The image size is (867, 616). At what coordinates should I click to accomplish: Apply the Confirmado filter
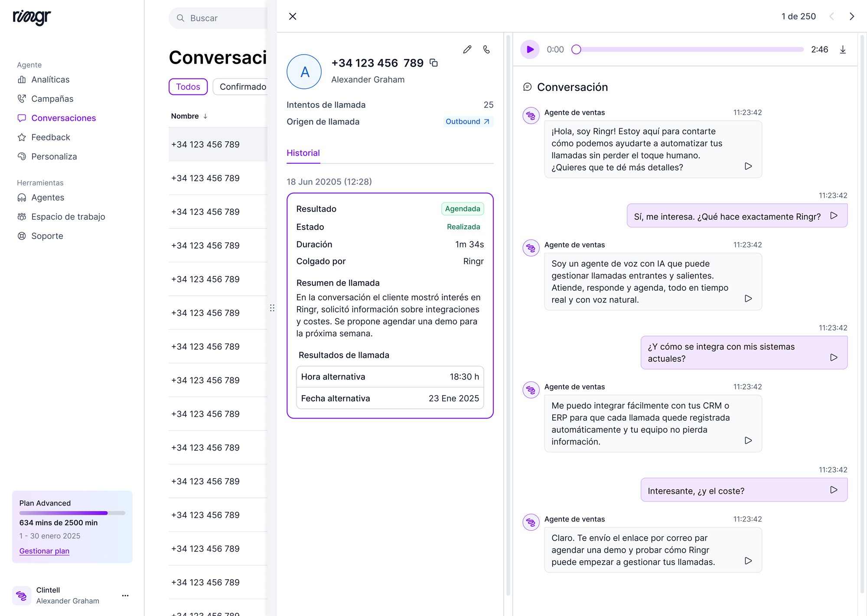pyautogui.click(x=243, y=86)
